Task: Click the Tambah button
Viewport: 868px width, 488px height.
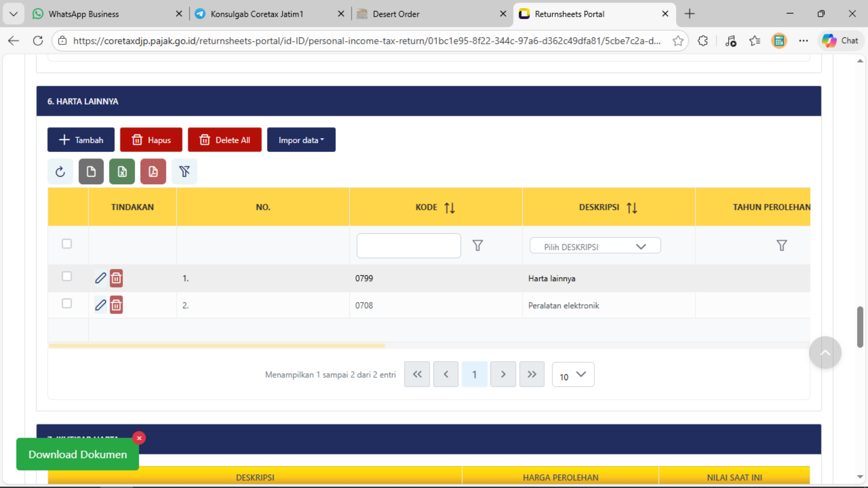Action: 81,140
